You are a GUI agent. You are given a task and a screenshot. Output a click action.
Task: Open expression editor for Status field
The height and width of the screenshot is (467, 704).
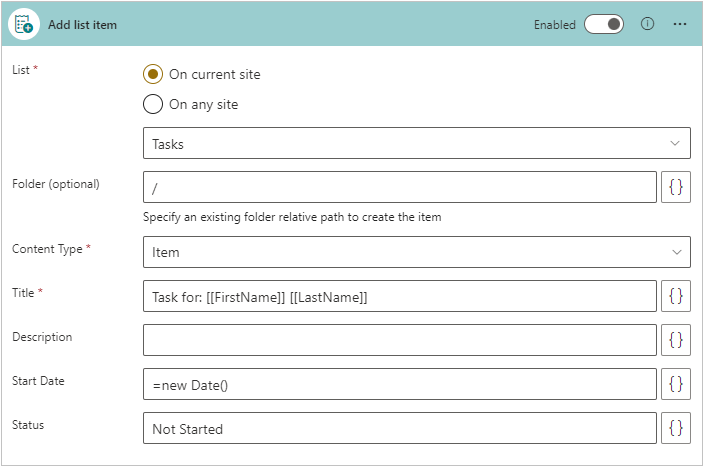pos(676,428)
